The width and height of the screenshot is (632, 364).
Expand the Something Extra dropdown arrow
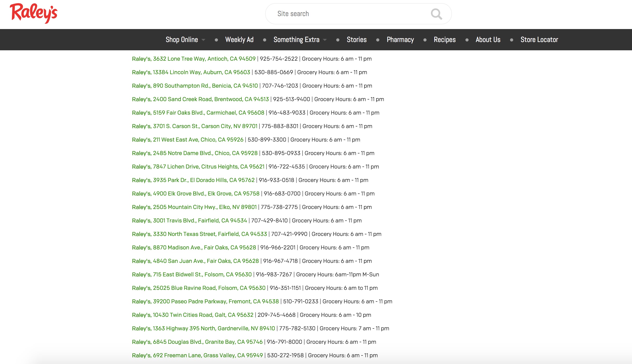(325, 40)
